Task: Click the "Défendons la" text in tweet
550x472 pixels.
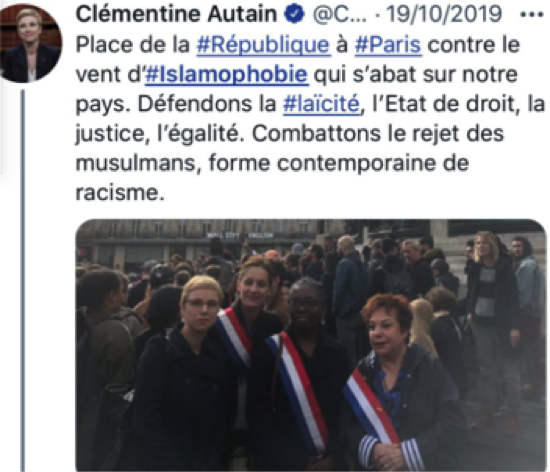Action: coord(207,104)
